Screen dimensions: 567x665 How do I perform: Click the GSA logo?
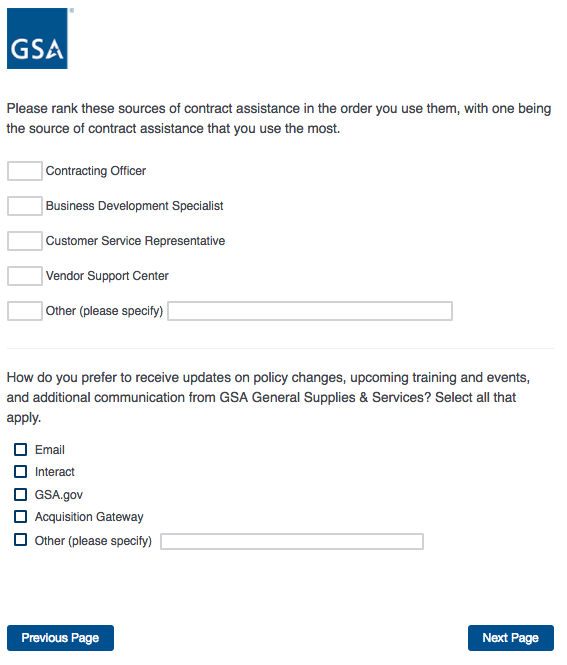(x=37, y=39)
